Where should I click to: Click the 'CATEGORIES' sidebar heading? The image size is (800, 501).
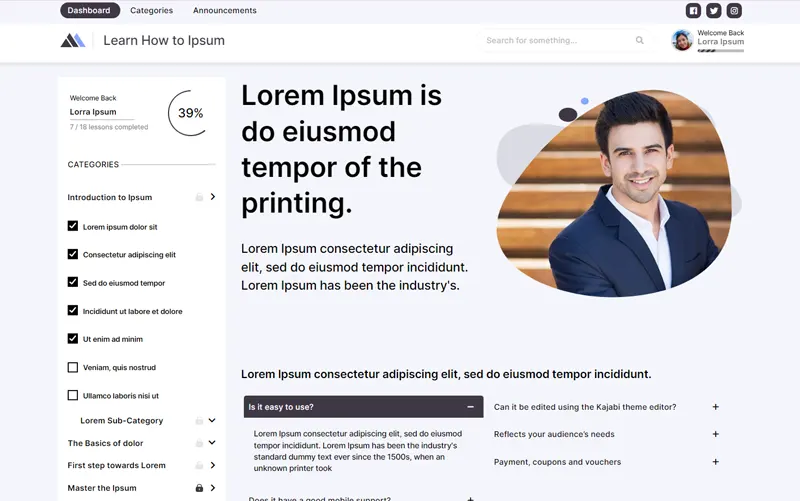pos(93,164)
